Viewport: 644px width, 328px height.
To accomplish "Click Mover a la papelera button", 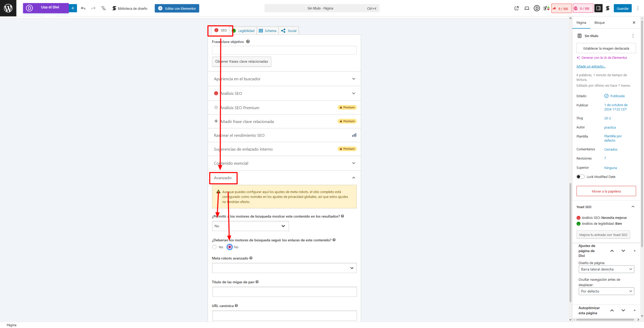I will 606,191.
